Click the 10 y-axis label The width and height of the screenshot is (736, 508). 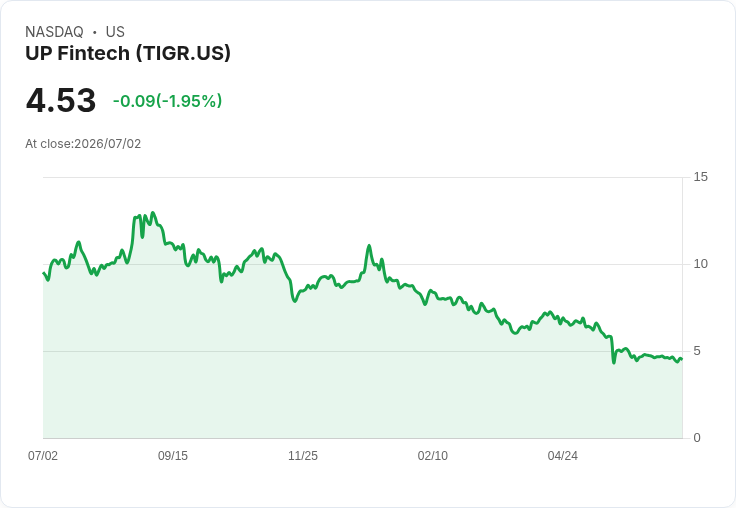tap(700, 264)
